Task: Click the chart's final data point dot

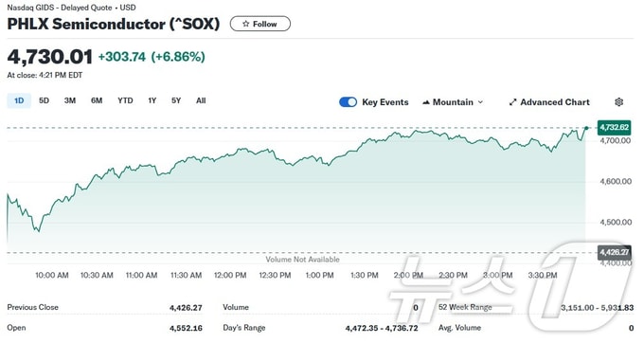Action: [x=586, y=128]
